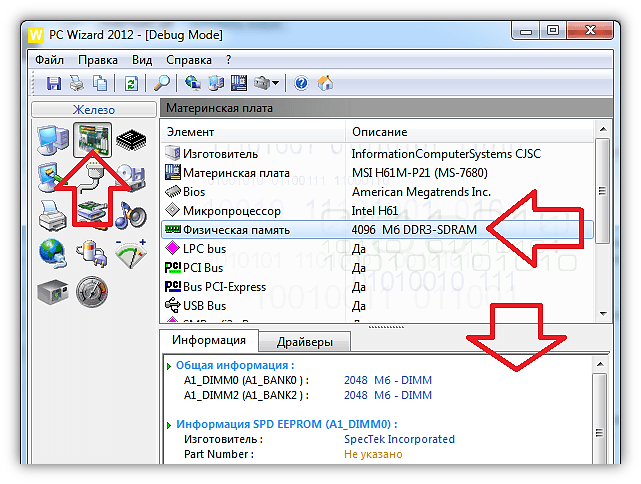641x484 pixels.
Task: Select the Микропроцессор row
Action: coord(377,211)
